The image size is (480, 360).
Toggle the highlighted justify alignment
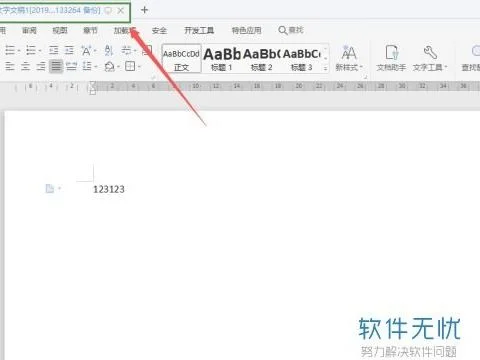point(56,66)
